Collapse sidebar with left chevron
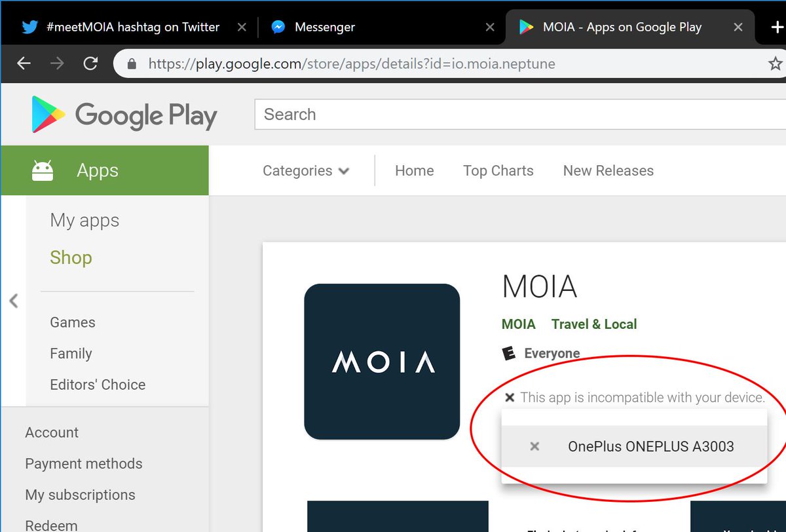 14,301
